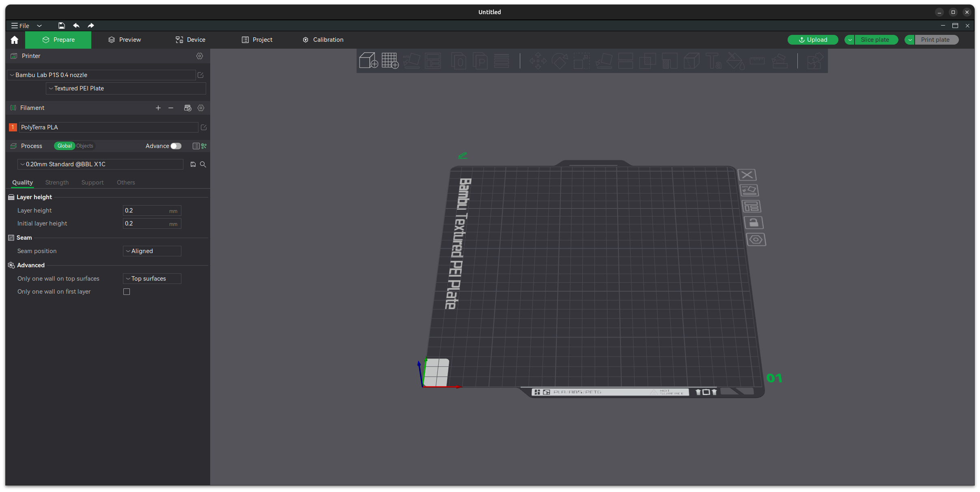Expand the Slice plate arrow options
The width and height of the screenshot is (980, 492).
850,40
